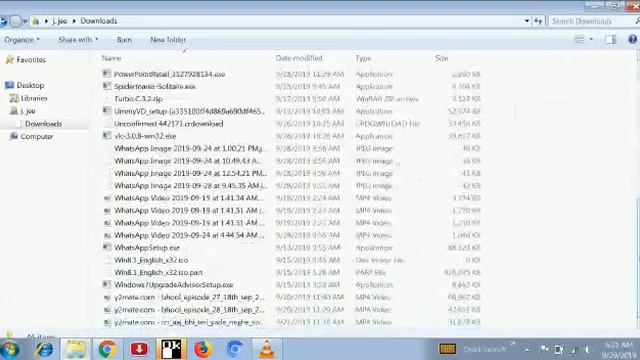Select WhatsApp Image 2019-09-24 at 12.54.21 PM
Image resolution: width=640 pixels, height=360 pixels.
pyautogui.click(x=190, y=173)
